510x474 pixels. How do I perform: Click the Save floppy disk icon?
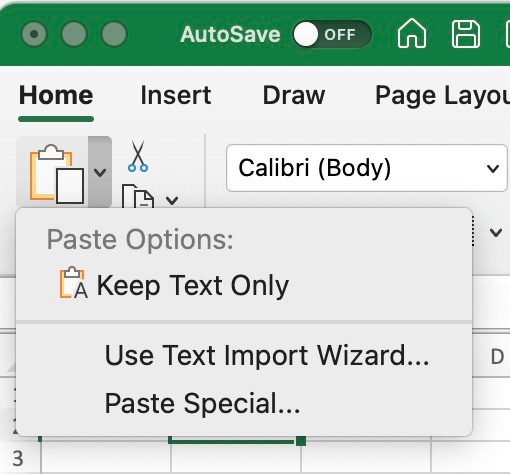[x=466, y=34]
